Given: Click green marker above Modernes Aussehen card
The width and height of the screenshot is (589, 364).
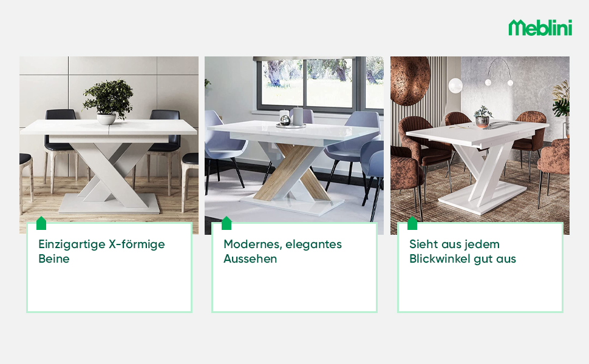Looking at the screenshot, I should (226, 223).
